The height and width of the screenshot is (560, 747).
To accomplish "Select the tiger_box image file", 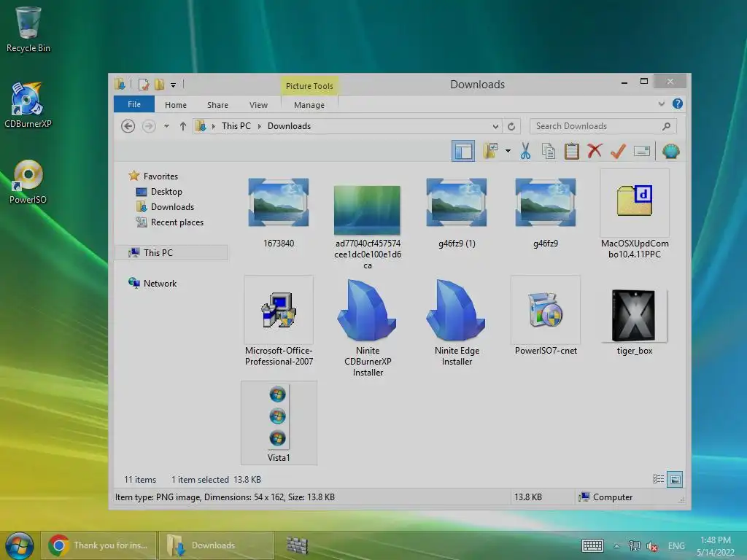I will click(635, 322).
